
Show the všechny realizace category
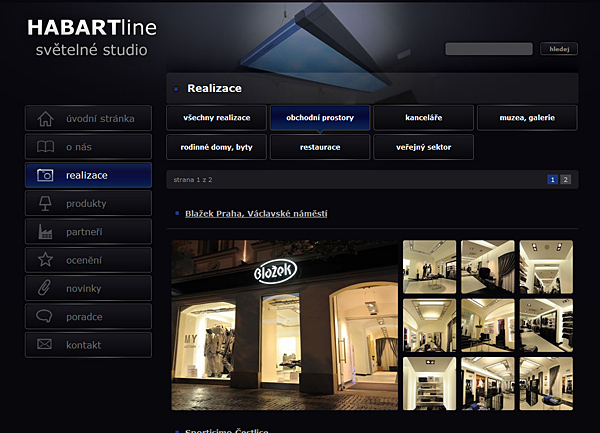coord(217,118)
